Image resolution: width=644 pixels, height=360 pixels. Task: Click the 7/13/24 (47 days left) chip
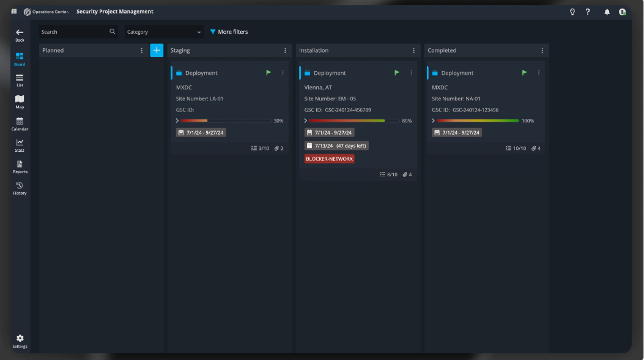coord(336,146)
